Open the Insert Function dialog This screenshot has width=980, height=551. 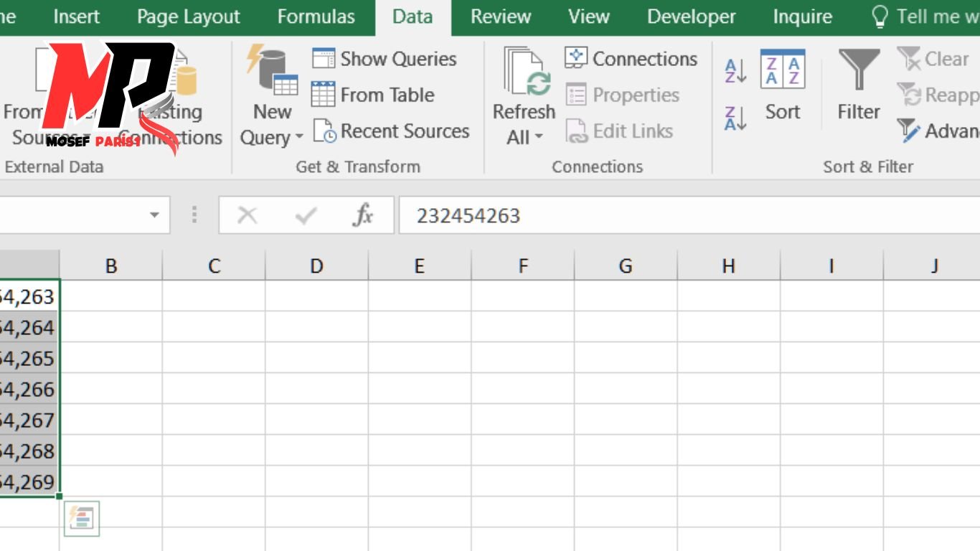(x=364, y=215)
